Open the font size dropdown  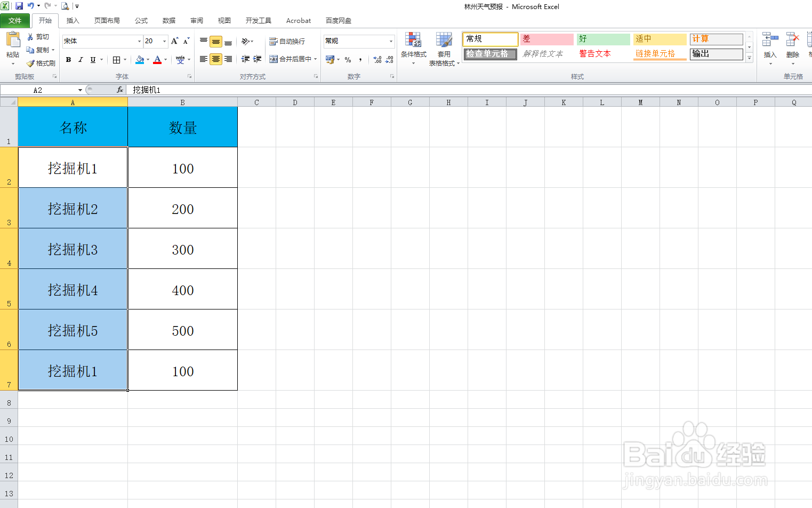click(x=164, y=41)
